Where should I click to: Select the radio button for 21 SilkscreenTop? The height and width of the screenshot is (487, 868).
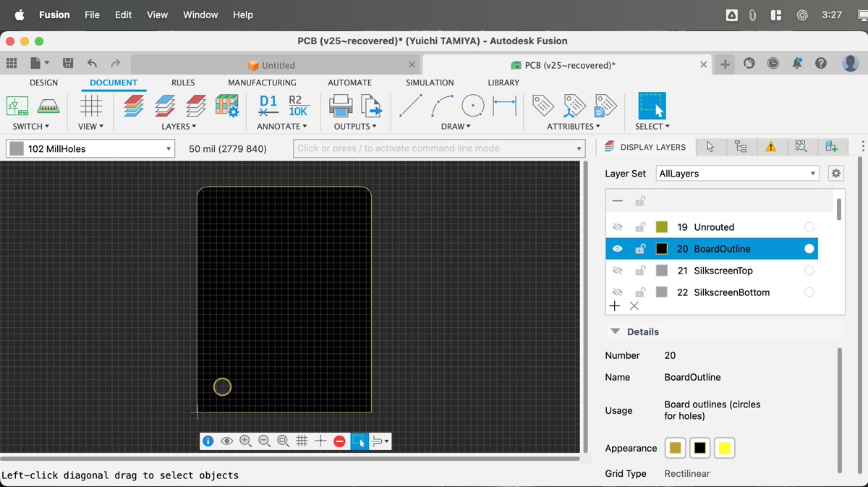click(809, 271)
